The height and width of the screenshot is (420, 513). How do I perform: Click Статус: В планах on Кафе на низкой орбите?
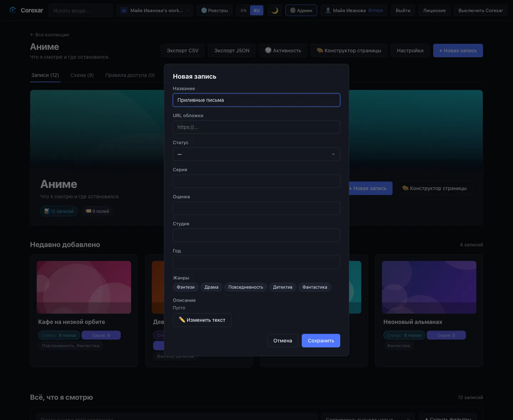click(x=59, y=335)
